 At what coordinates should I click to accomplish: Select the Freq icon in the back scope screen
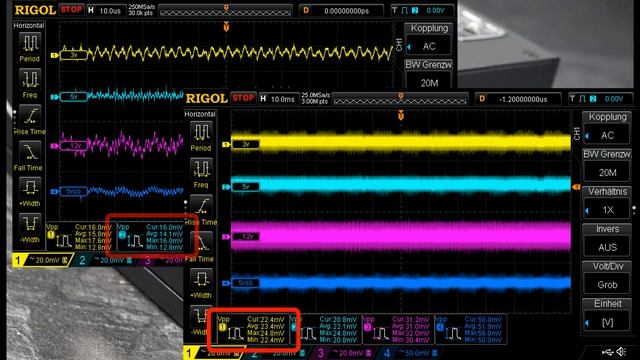point(30,79)
